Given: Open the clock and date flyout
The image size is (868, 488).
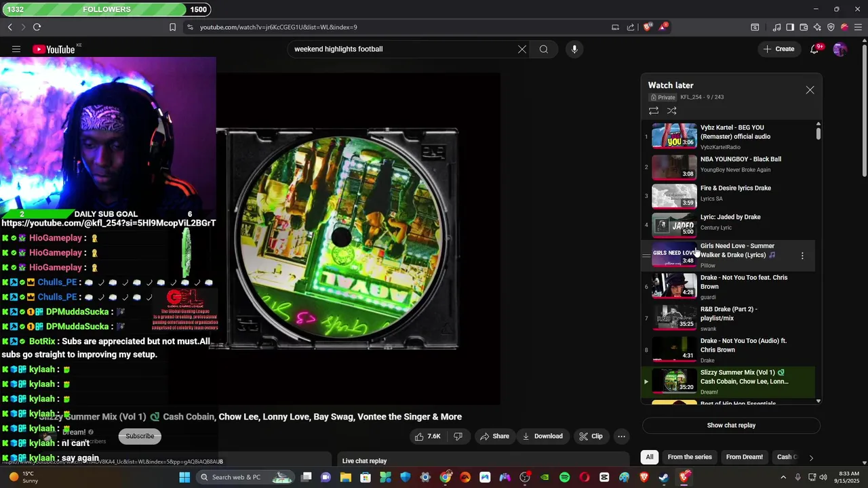Looking at the screenshot, I should pos(848,477).
